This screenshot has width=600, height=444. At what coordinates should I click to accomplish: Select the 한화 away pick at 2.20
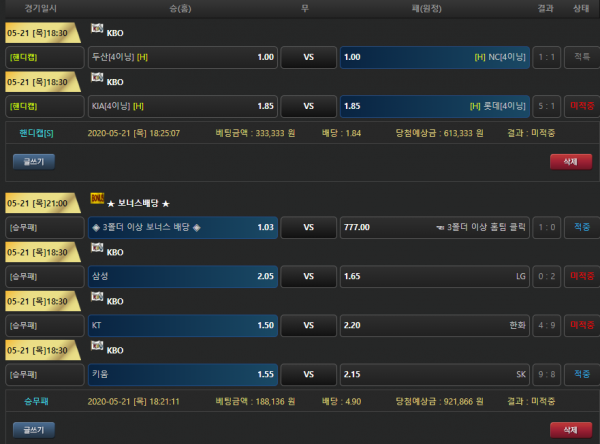(434, 325)
